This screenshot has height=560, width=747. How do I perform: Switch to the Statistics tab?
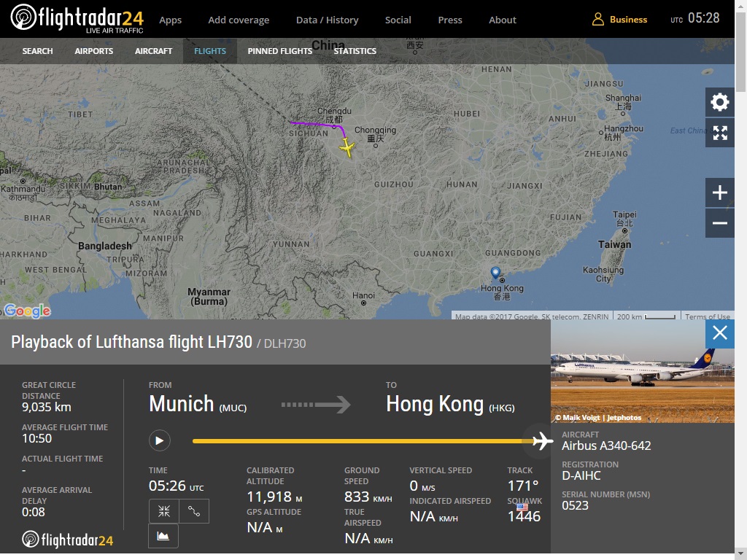[355, 51]
